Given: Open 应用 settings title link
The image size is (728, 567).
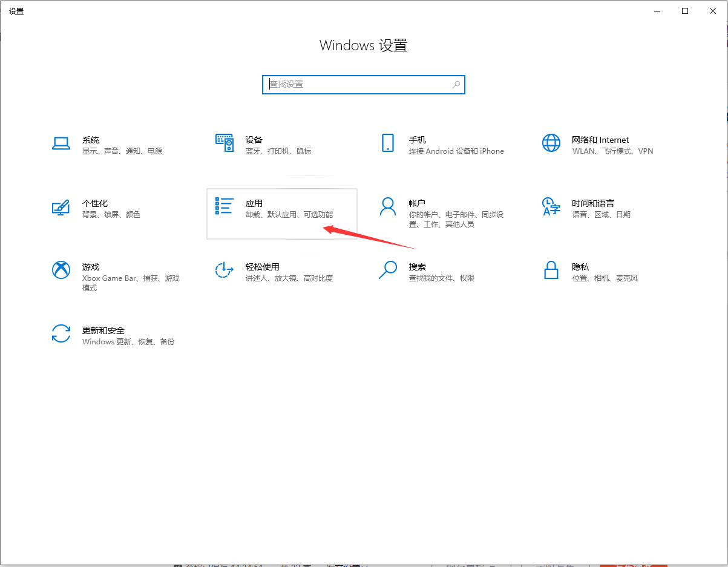Looking at the screenshot, I should pos(254,203).
